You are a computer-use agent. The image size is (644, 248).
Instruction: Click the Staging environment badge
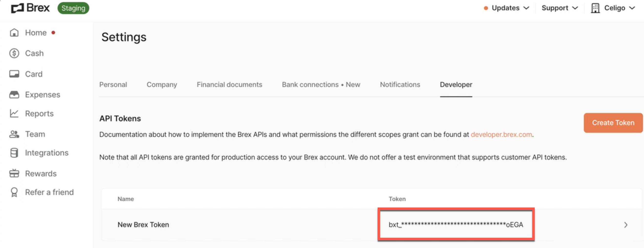click(73, 8)
